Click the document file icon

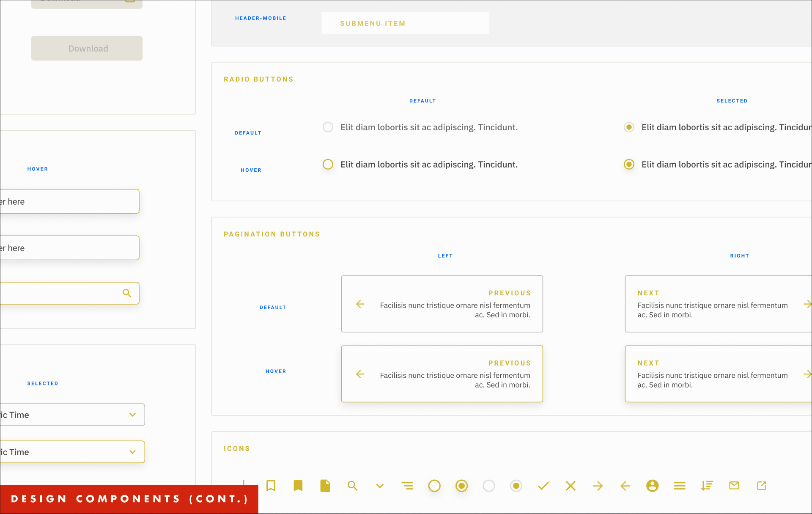[325, 486]
